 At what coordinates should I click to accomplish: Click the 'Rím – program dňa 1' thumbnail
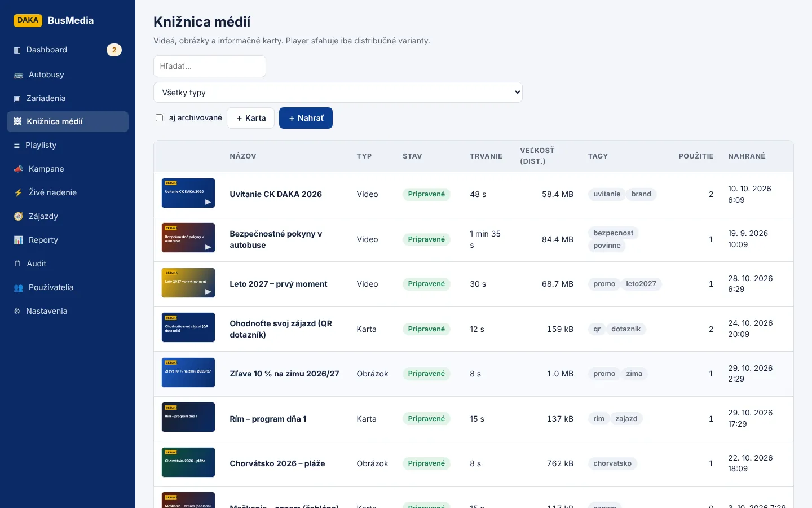click(188, 417)
